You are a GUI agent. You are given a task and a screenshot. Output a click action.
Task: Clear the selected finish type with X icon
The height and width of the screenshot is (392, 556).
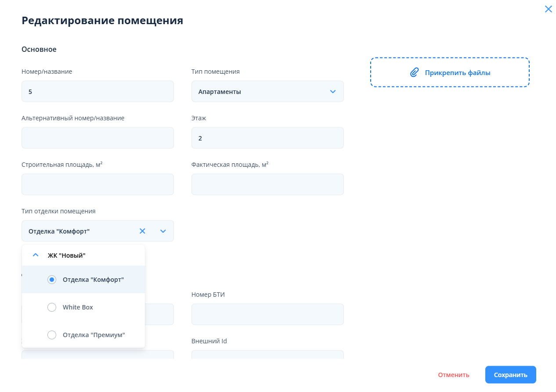pos(142,231)
